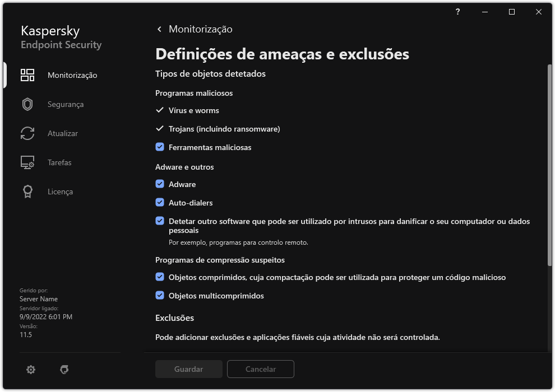The height and width of the screenshot is (392, 555).
Task: Disable Detetar outro software option
Action: pyautogui.click(x=160, y=221)
